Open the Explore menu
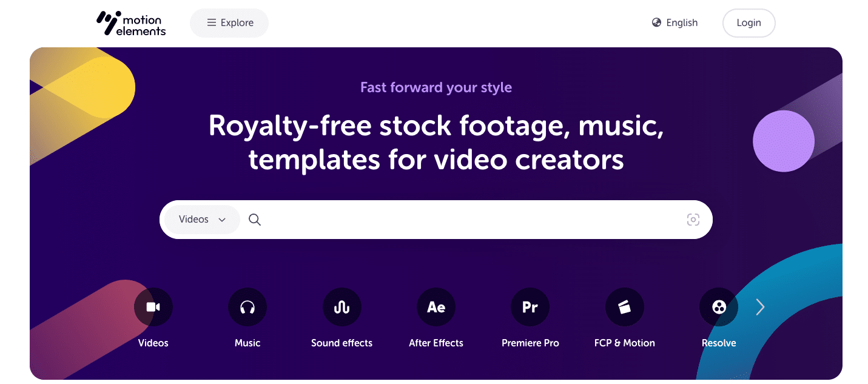This screenshot has width=868, height=384. tap(229, 22)
